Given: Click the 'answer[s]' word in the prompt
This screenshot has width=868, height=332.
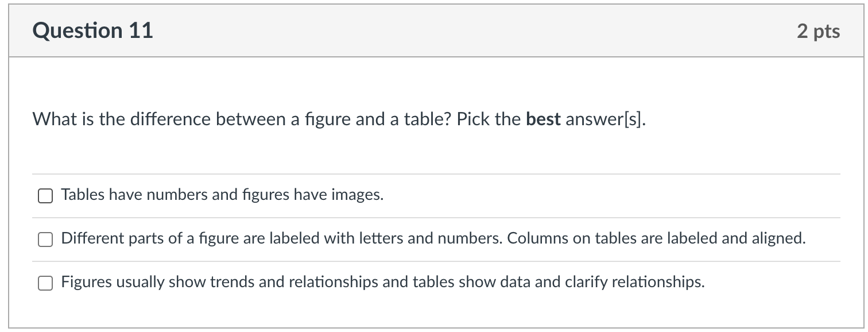Looking at the screenshot, I should [x=606, y=119].
